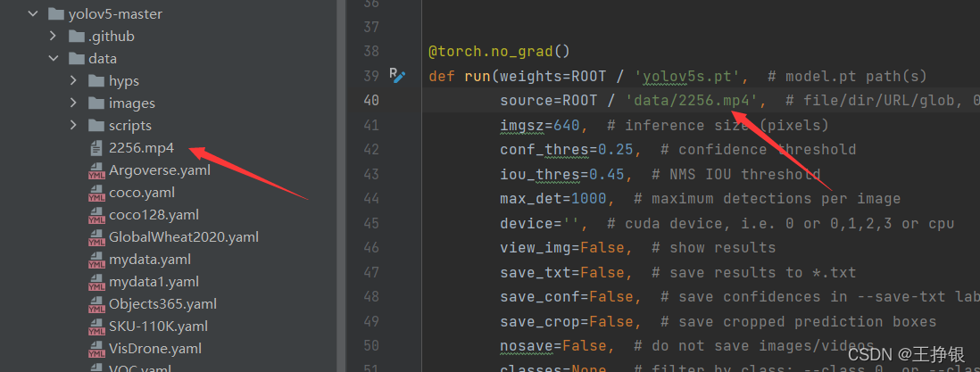Click the .github folder icon
980x372 pixels.
76,37
